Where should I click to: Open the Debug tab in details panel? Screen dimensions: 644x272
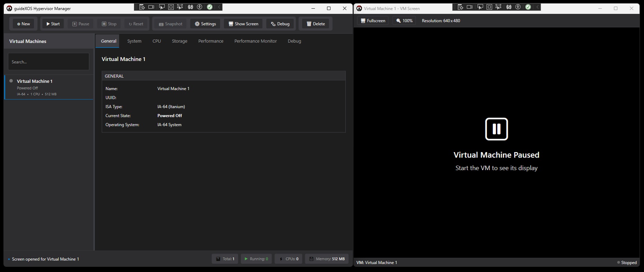tap(294, 41)
